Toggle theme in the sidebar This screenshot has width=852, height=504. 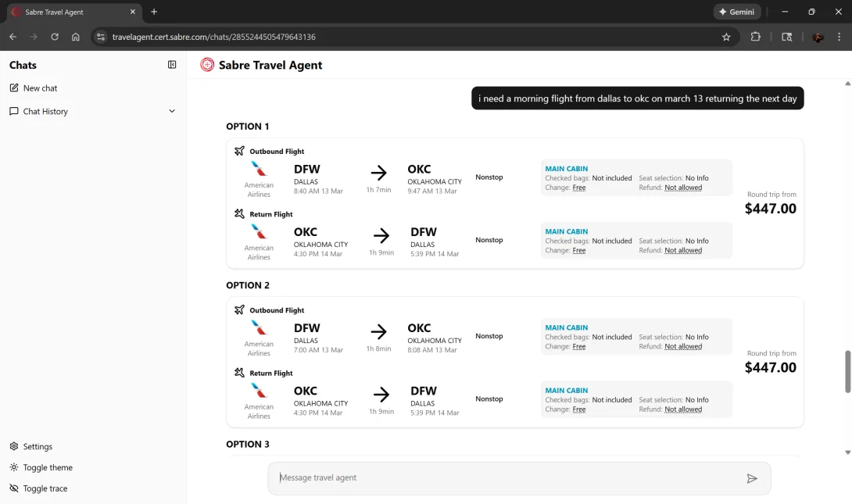click(x=41, y=467)
